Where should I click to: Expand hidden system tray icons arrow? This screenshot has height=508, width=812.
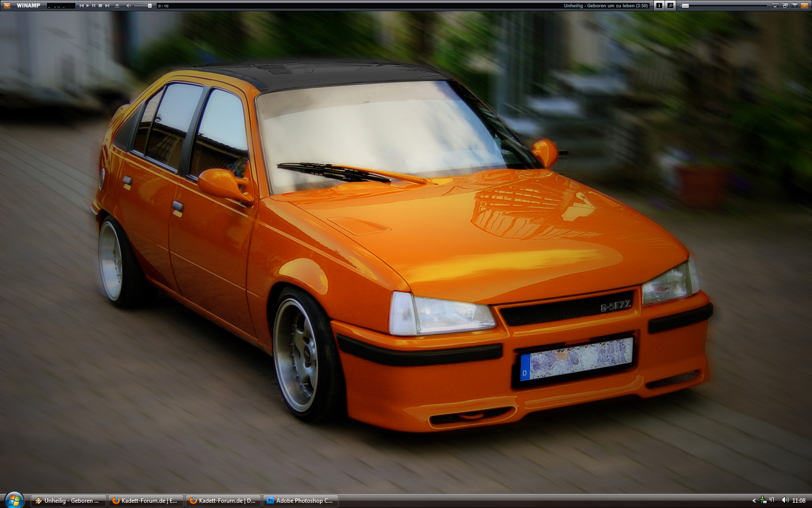click(x=754, y=501)
